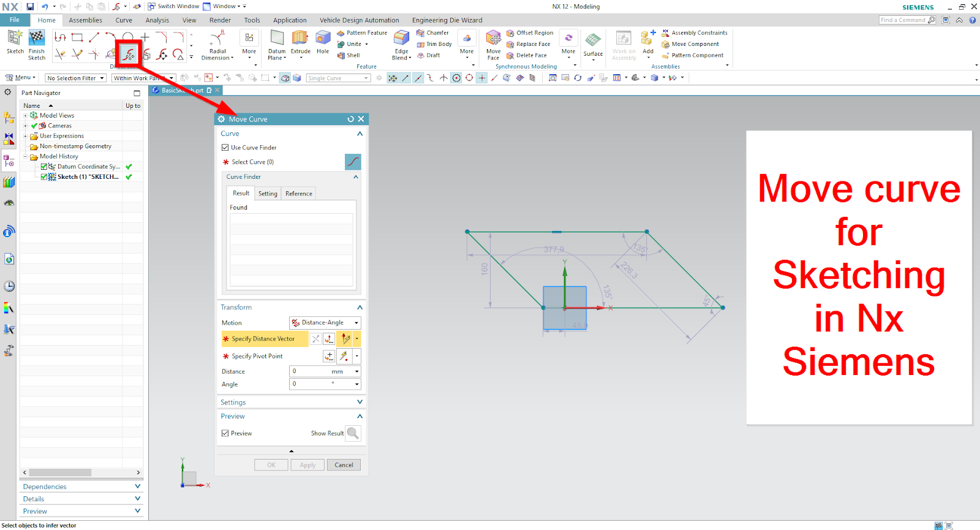
Task: Click the Delete Face command
Action: 527,55
